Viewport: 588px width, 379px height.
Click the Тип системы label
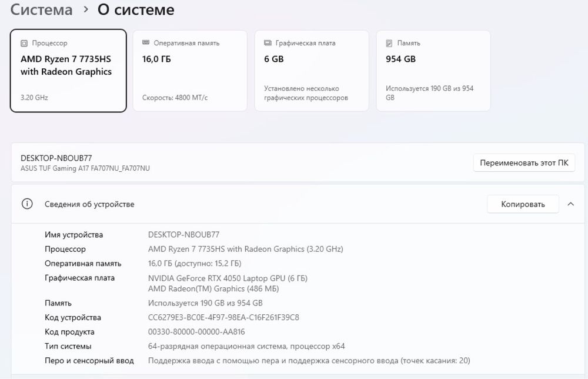point(68,346)
